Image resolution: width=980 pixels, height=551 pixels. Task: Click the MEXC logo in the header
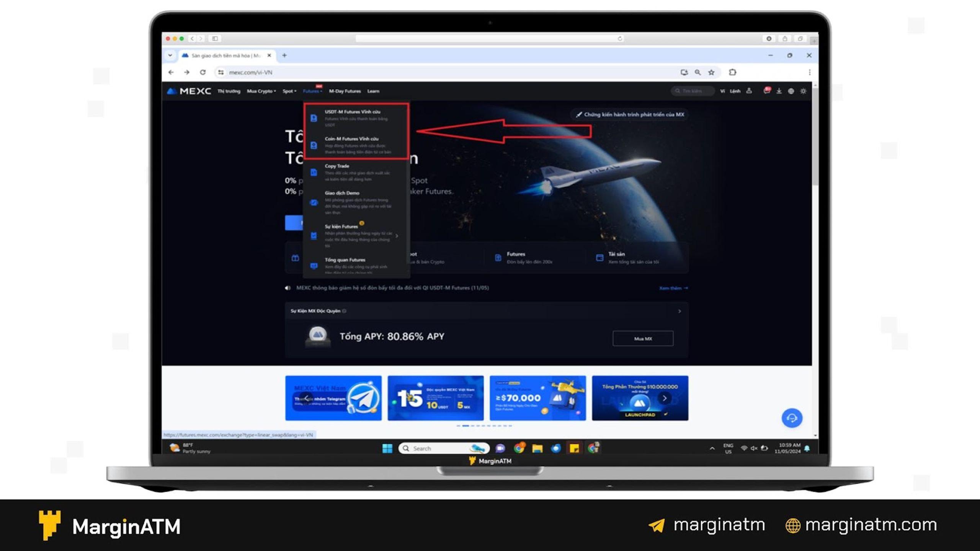(x=189, y=91)
